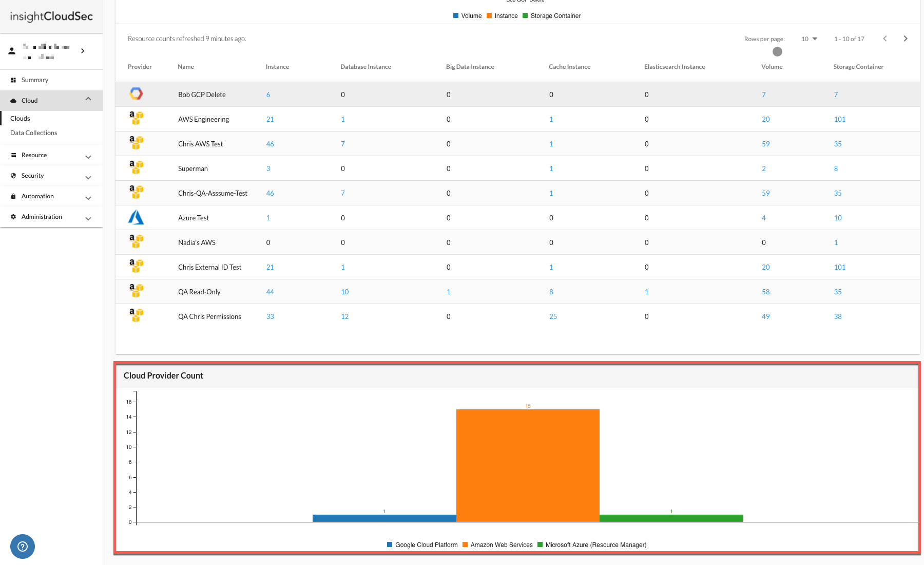Open QA Chris Permissions cache instance count 25
This screenshot has height=565, width=924.
pyautogui.click(x=553, y=317)
